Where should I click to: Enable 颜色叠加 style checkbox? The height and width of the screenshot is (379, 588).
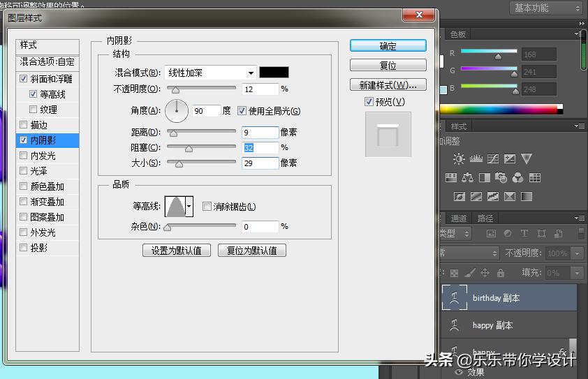23,186
